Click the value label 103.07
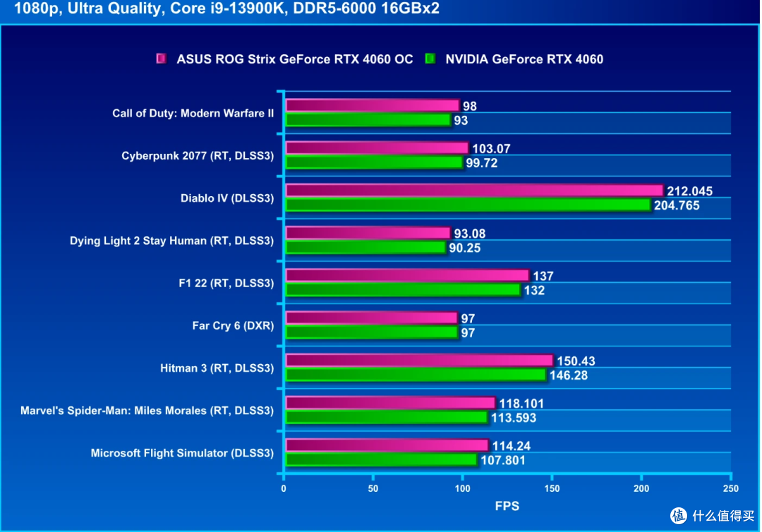The height and width of the screenshot is (532, 762). (491, 149)
